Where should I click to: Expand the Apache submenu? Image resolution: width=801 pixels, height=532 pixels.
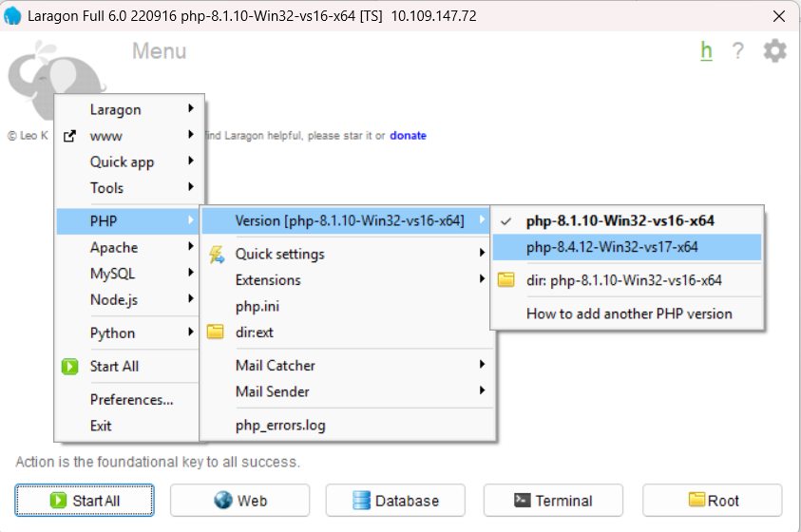114,248
